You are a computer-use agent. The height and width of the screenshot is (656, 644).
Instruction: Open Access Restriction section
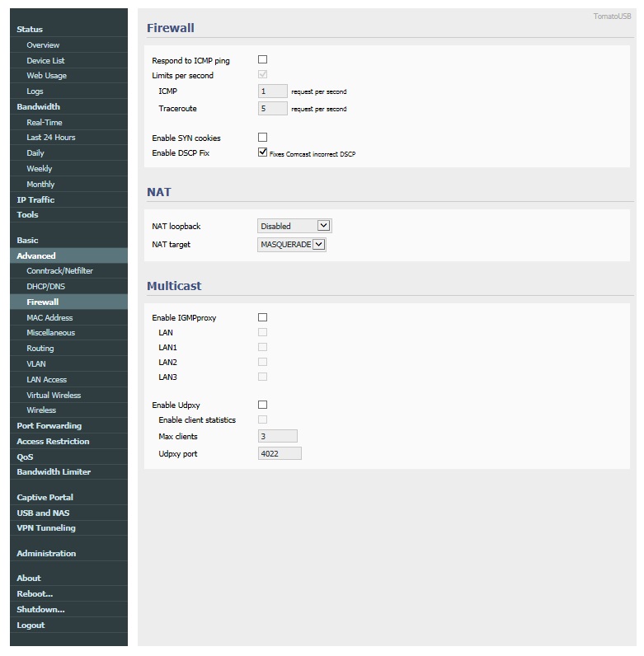click(x=69, y=442)
